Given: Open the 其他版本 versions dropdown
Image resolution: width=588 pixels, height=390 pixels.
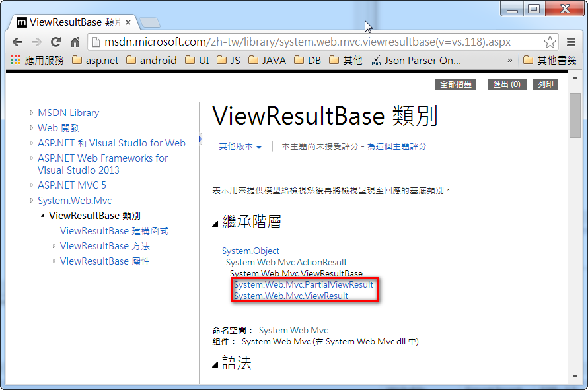Looking at the screenshot, I should click(x=240, y=146).
